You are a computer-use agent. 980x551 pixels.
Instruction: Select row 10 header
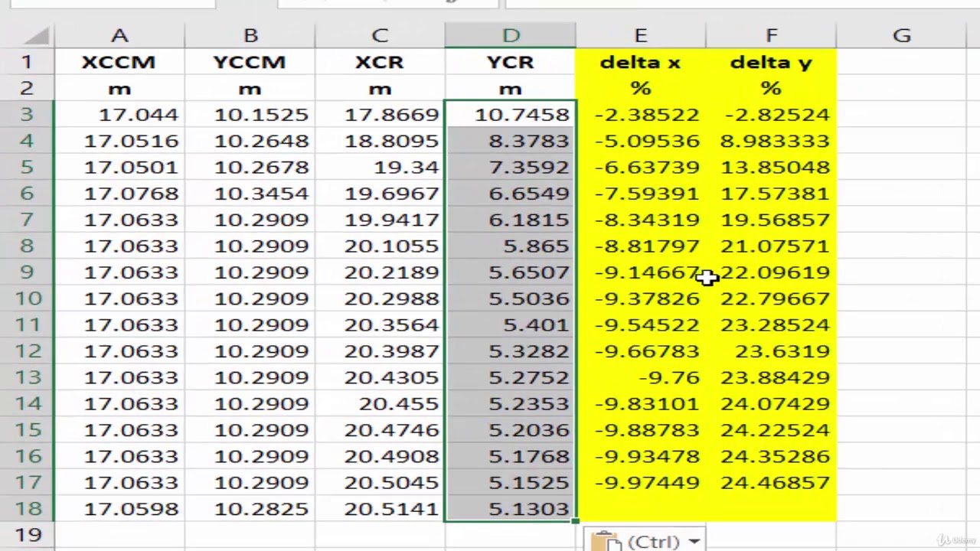coord(27,298)
